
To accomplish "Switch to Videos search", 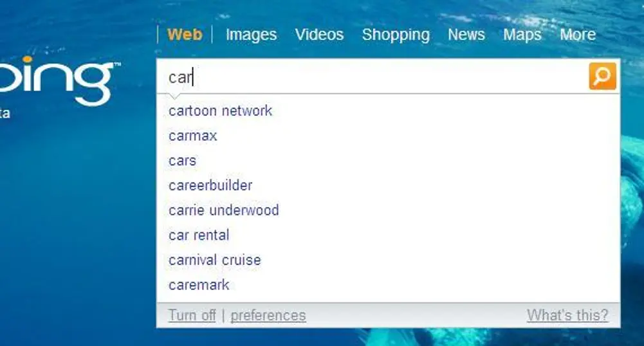I will tap(319, 35).
